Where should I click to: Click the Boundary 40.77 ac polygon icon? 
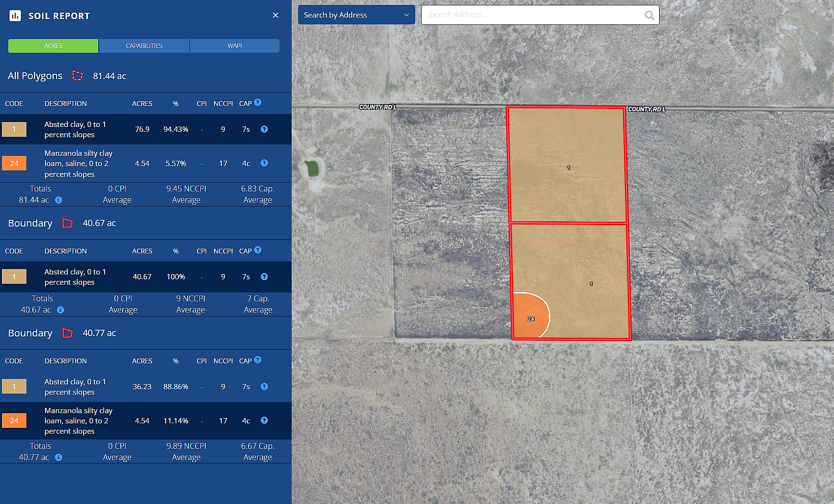point(67,333)
